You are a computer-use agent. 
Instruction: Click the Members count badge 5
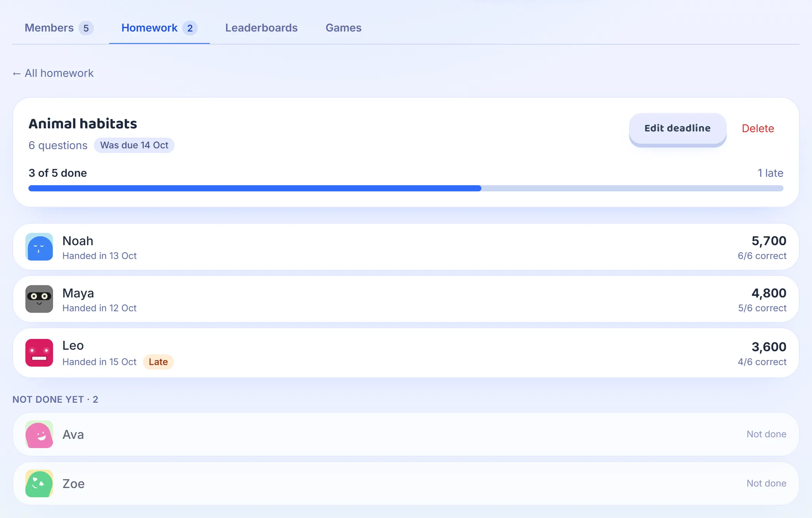pos(86,28)
